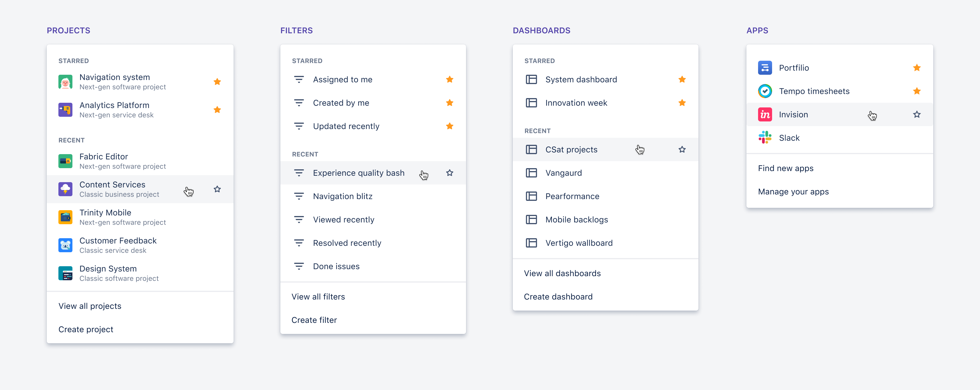Click the Invision app logo
This screenshot has height=390, width=980.
coord(765,114)
